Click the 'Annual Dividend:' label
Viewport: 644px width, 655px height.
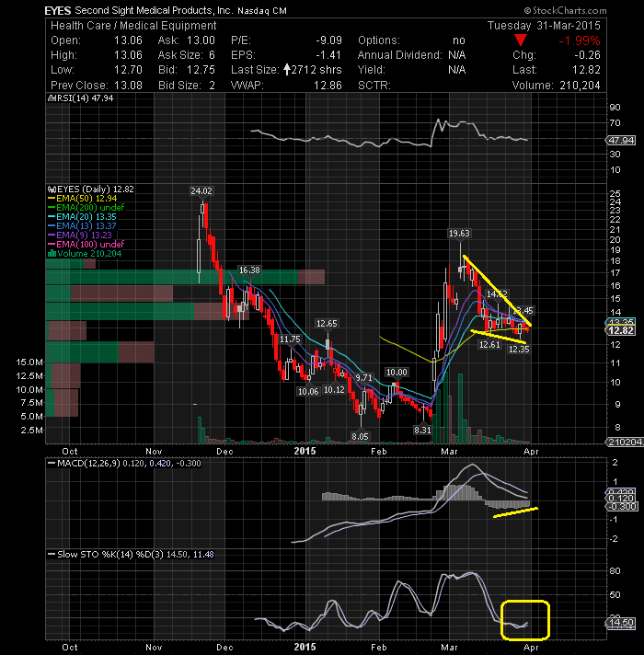399,55
